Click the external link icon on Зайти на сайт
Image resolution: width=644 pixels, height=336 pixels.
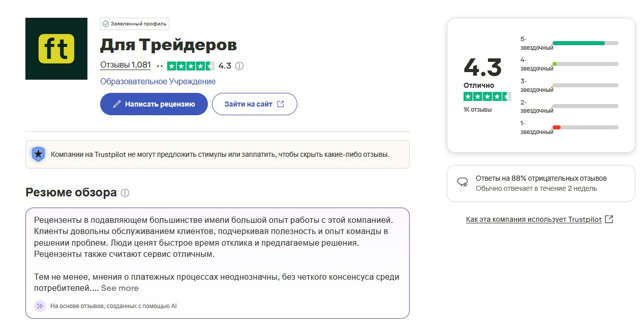click(x=281, y=104)
